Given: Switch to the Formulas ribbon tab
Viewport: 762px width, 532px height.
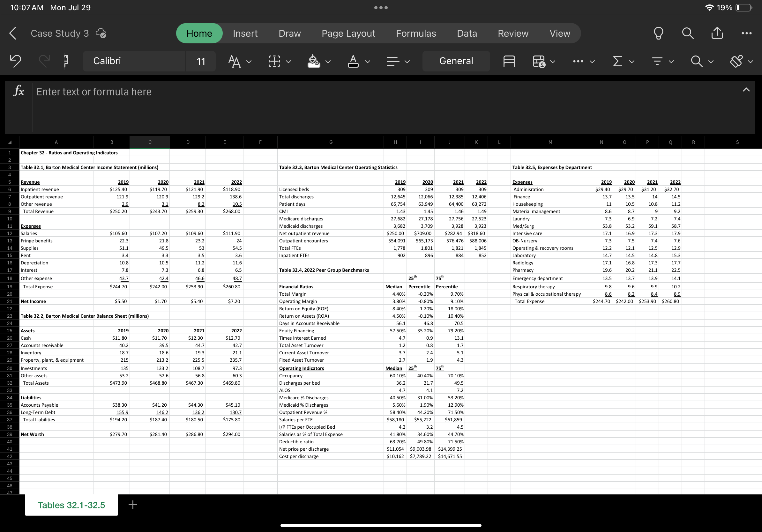Looking at the screenshot, I should click(x=416, y=33).
